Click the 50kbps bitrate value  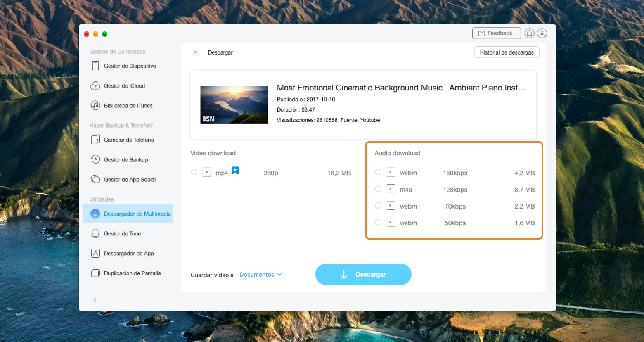click(455, 223)
